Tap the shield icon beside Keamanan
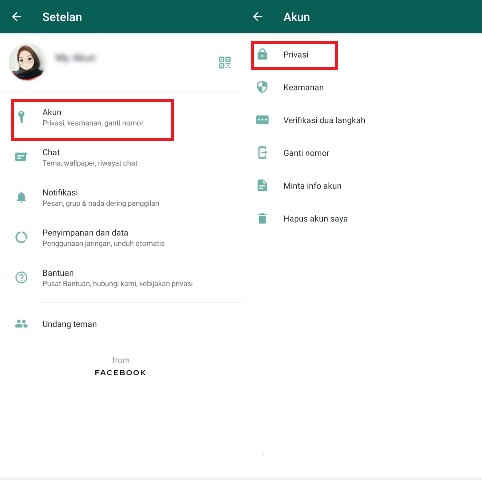482x480 pixels. pyautogui.click(x=262, y=87)
